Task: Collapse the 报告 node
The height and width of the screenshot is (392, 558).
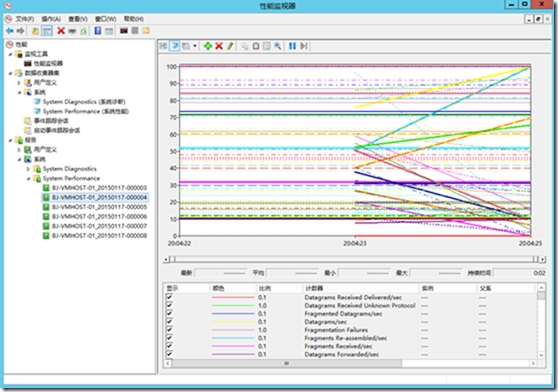Action: click(10, 140)
